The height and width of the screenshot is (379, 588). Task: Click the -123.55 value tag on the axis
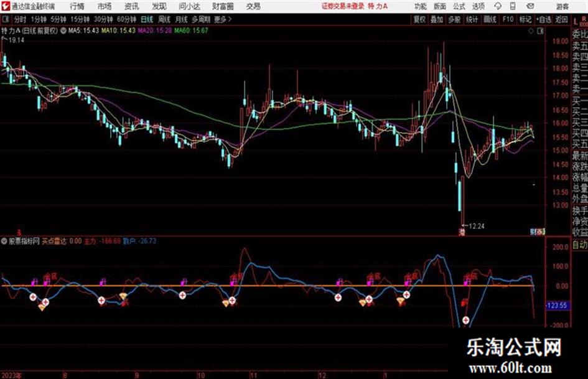557,306
